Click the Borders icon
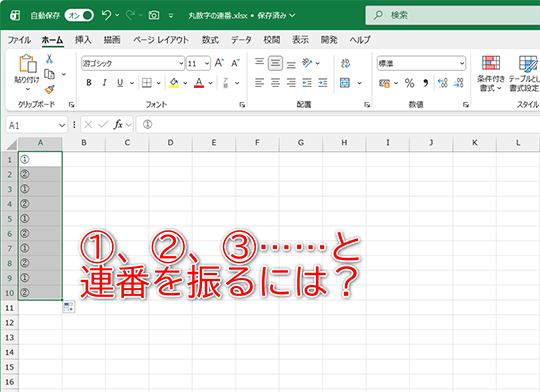This screenshot has height=392, width=540. click(147, 83)
